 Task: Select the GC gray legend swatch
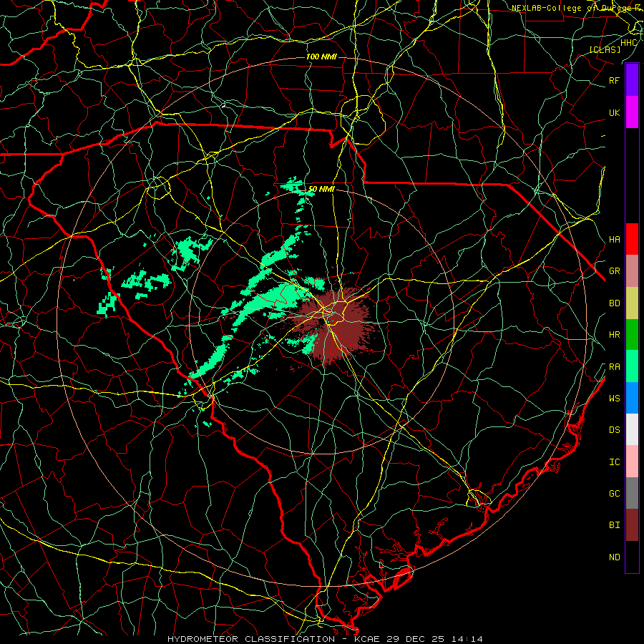click(632, 493)
